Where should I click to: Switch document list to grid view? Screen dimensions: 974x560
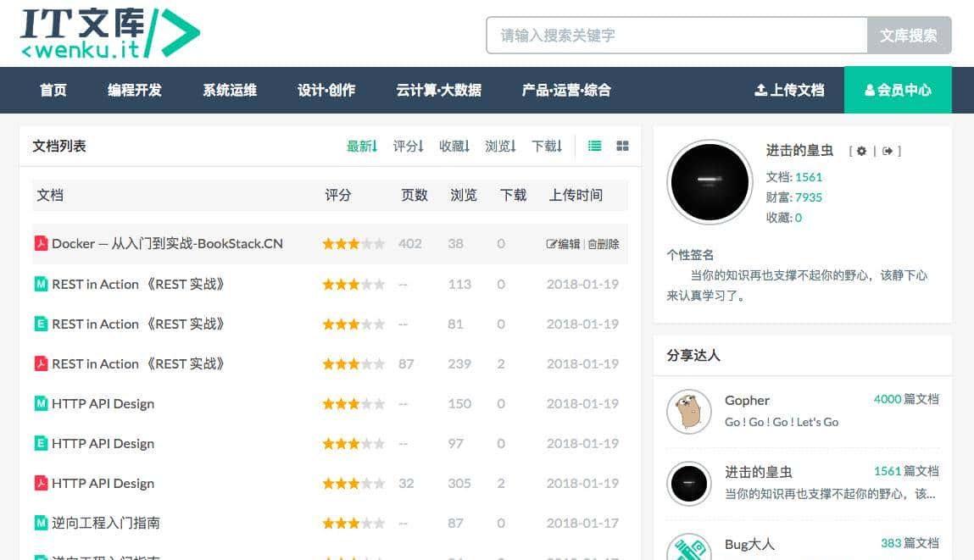pos(622,146)
